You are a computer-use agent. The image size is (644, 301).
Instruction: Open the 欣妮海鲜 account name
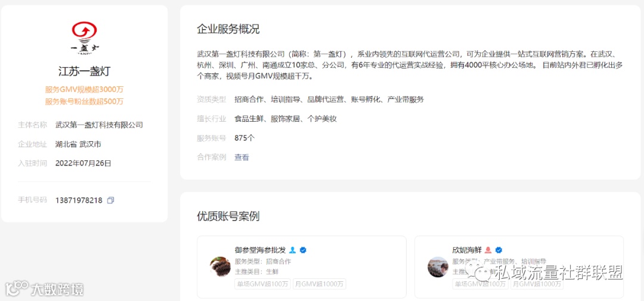point(466,250)
